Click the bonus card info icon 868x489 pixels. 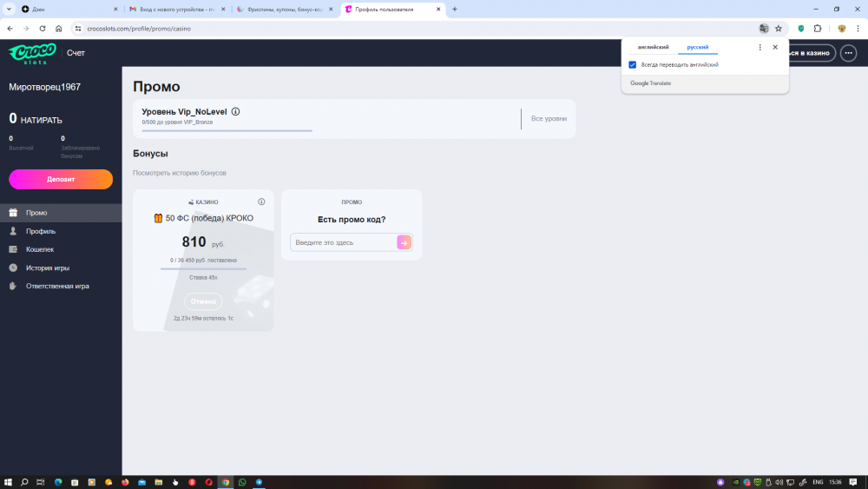[x=261, y=202]
